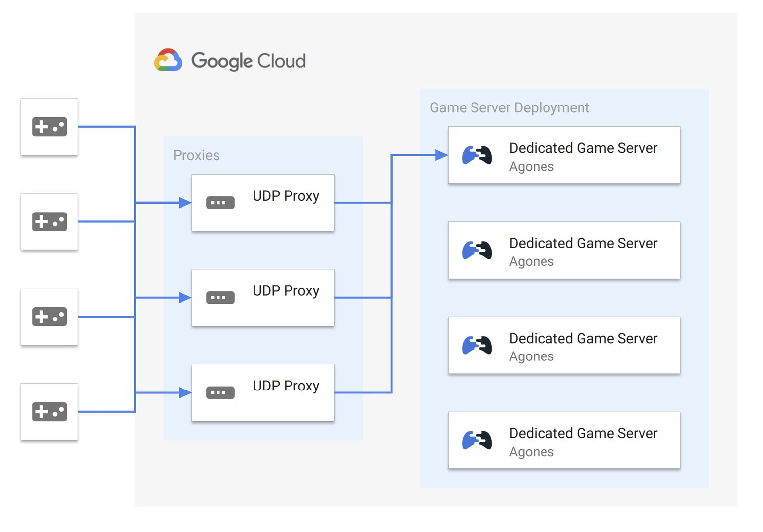The height and width of the screenshot is (532, 763).
Task: Click the Google Cloud logo icon
Action: 168,60
